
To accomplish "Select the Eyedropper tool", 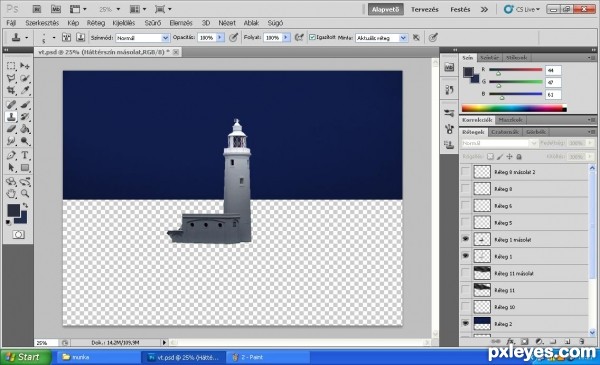I will pyautogui.click(x=25, y=90).
